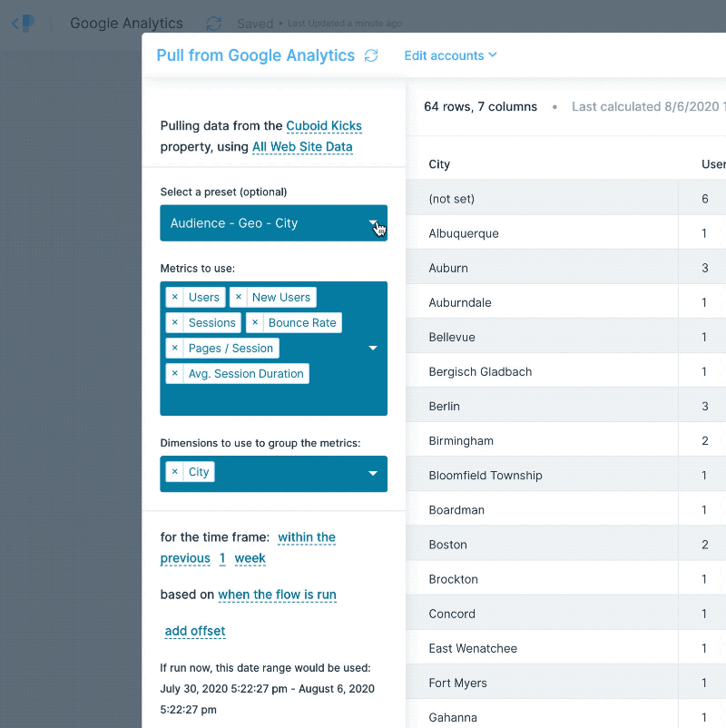Select the Auburndale row
Image resolution: width=726 pixels, height=728 pixels.
(x=565, y=302)
